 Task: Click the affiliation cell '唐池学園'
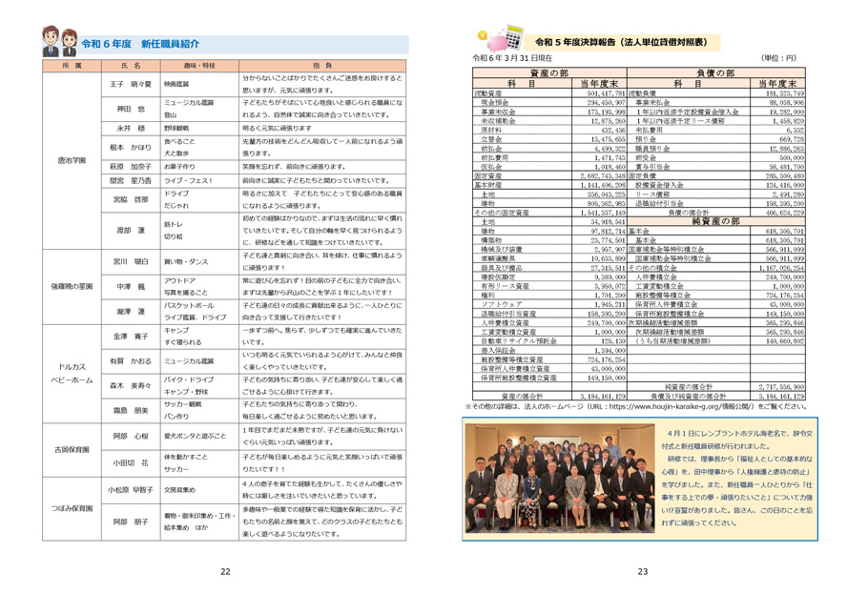[x=72, y=160]
